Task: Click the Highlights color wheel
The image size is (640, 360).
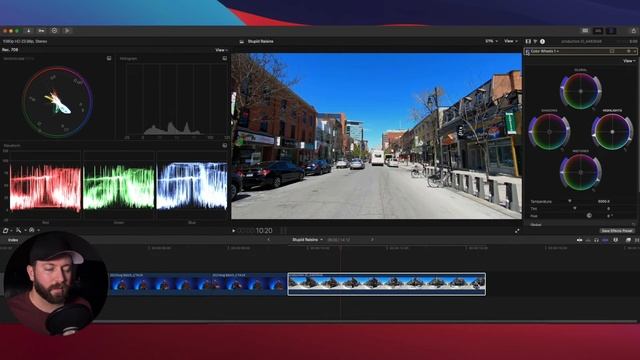Action: click(612, 131)
